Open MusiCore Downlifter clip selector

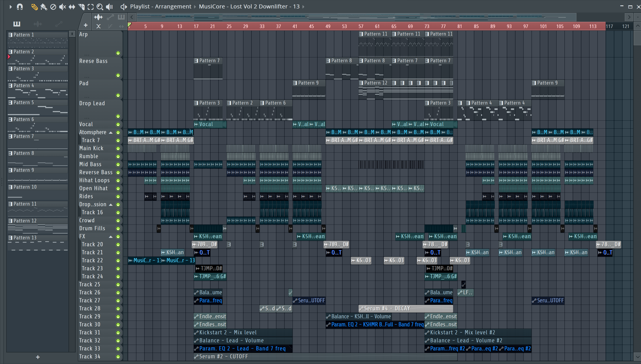pyautogui.click(x=249, y=6)
